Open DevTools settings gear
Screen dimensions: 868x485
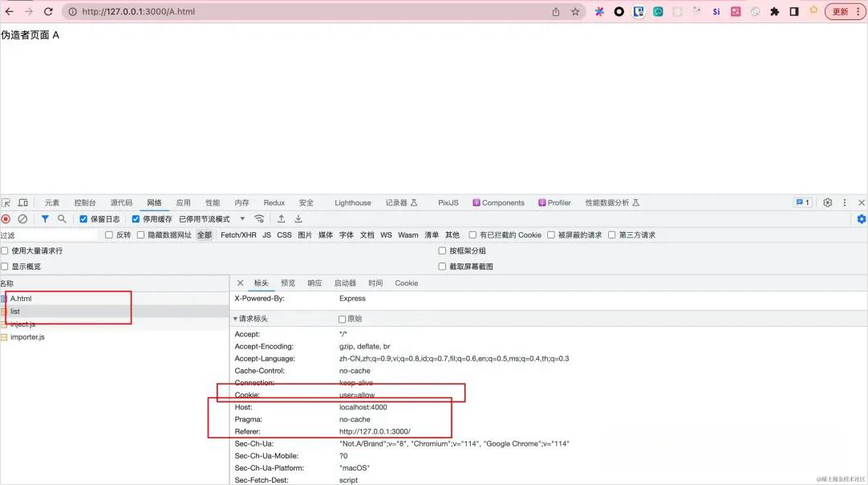828,203
